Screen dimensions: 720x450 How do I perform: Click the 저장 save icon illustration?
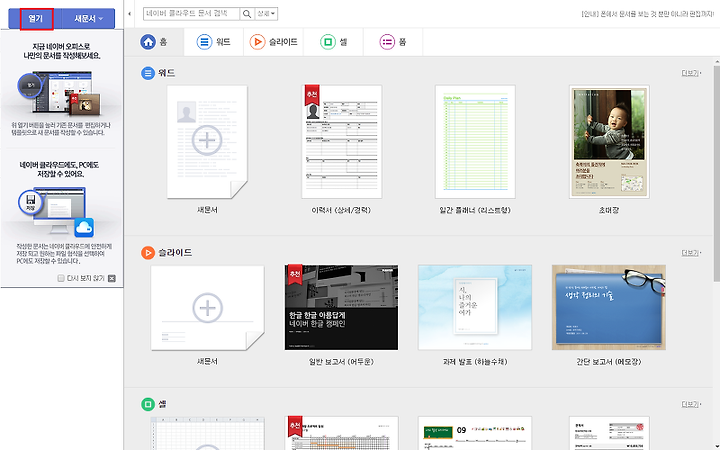click(x=30, y=202)
